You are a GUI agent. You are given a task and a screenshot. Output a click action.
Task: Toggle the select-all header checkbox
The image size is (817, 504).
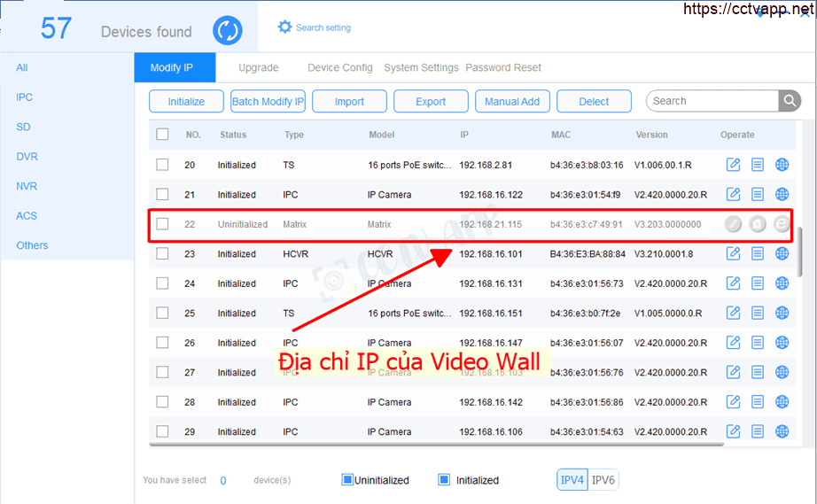click(x=162, y=135)
